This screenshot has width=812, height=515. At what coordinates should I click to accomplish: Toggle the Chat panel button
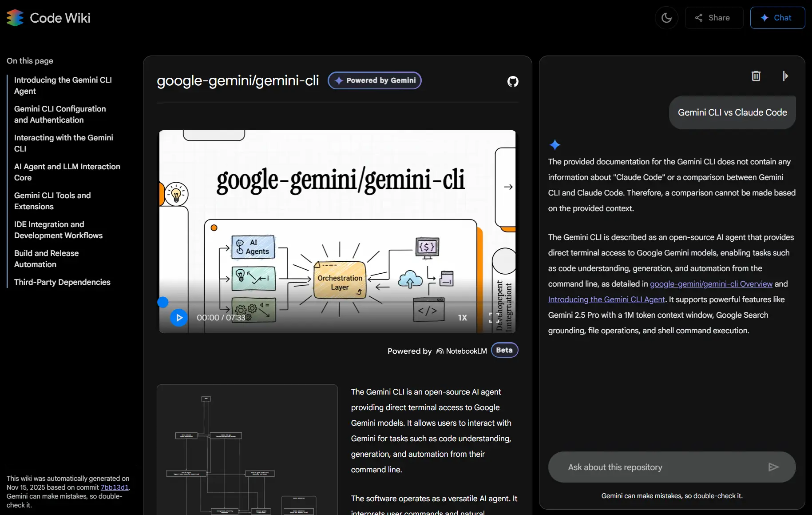[777, 18]
